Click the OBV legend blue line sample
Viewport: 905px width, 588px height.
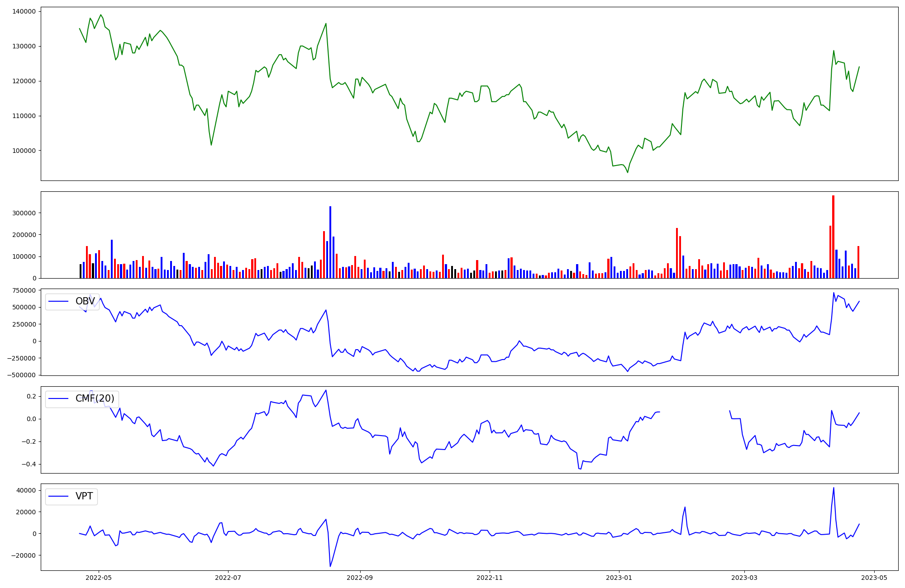(58, 301)
